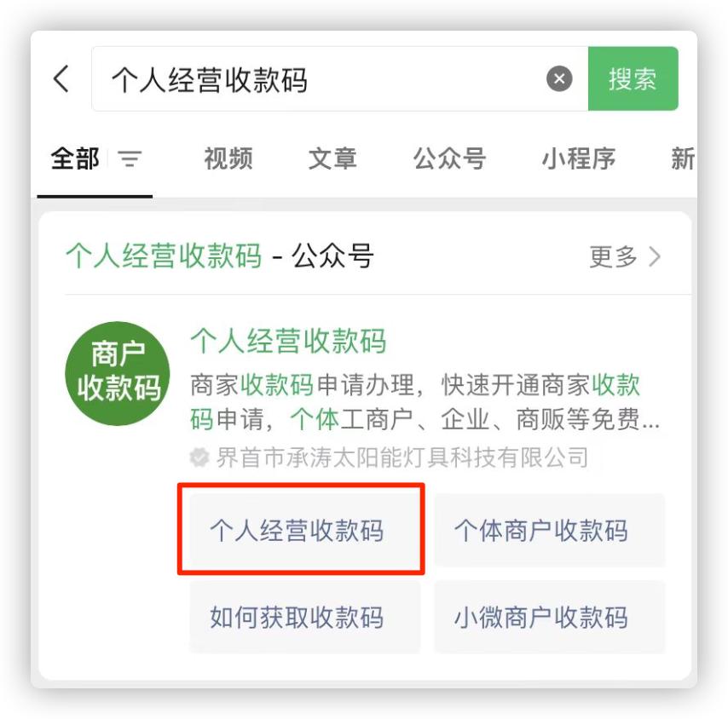Click the green 搜索 button
The height and width of the screenshot is (719, 728).
[633, 78]
